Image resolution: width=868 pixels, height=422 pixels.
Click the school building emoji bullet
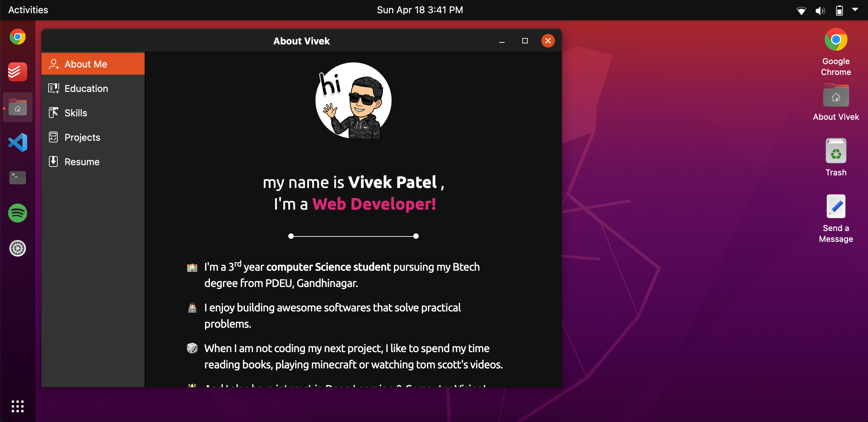pyautogui.click(x=192, y=268)
